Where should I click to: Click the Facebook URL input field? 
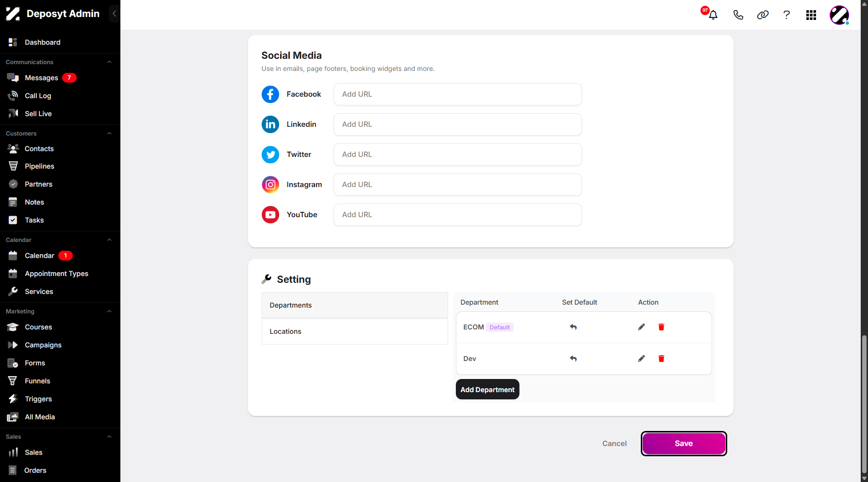click(x=457, y=94)
